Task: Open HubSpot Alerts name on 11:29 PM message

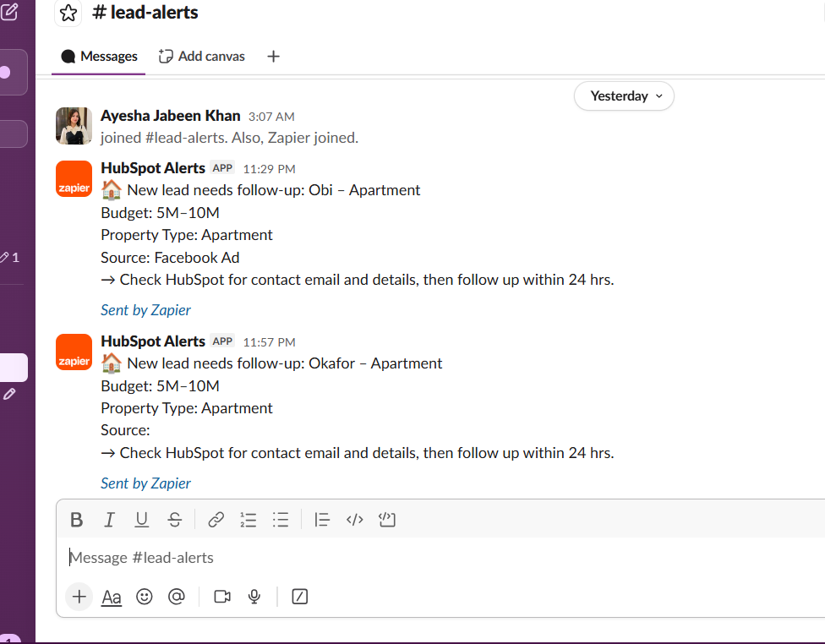Action: (153, 168)
